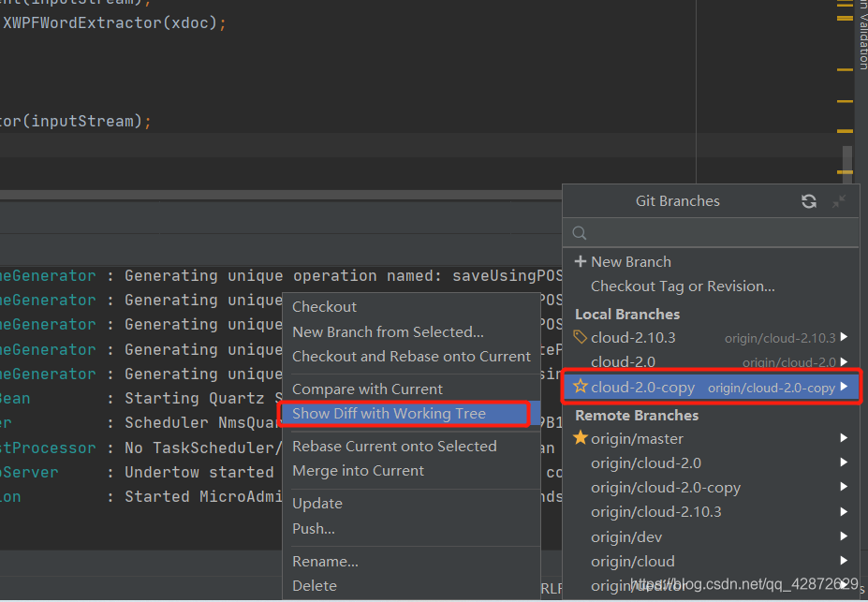This screenshot has height=602, width=868.
Task: Select Rename... in the context menu
Action: (x=411, y=561)
